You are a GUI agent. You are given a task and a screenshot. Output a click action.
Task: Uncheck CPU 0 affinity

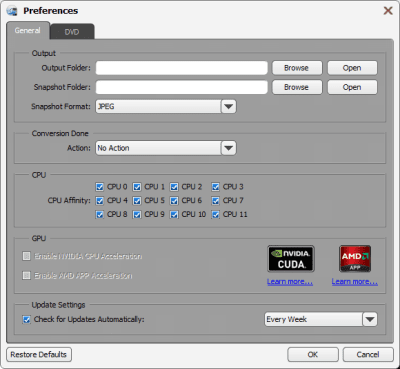(x=100, y=187)
